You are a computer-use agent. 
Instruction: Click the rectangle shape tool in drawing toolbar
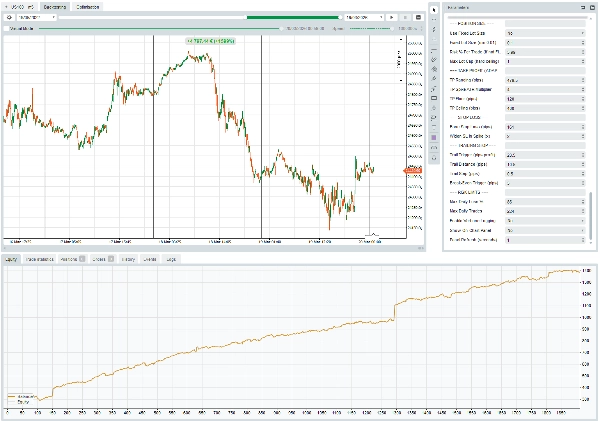pos(433,97)
